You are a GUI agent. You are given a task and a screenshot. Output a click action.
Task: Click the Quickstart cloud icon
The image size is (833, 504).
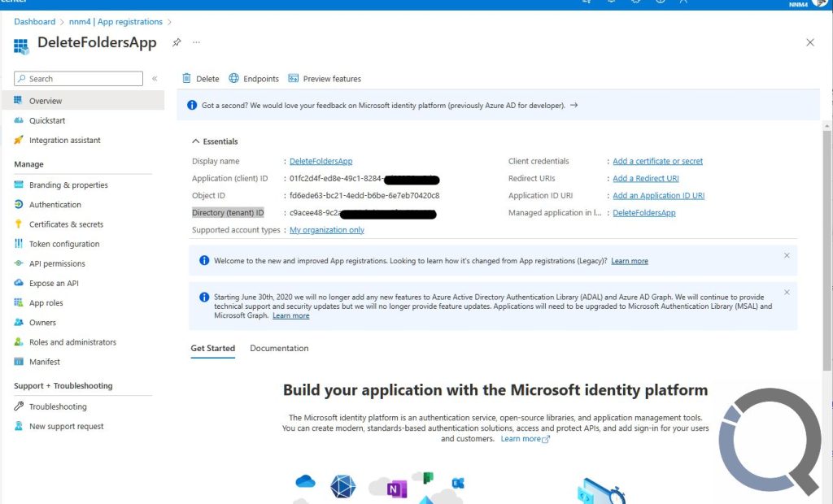19,120
